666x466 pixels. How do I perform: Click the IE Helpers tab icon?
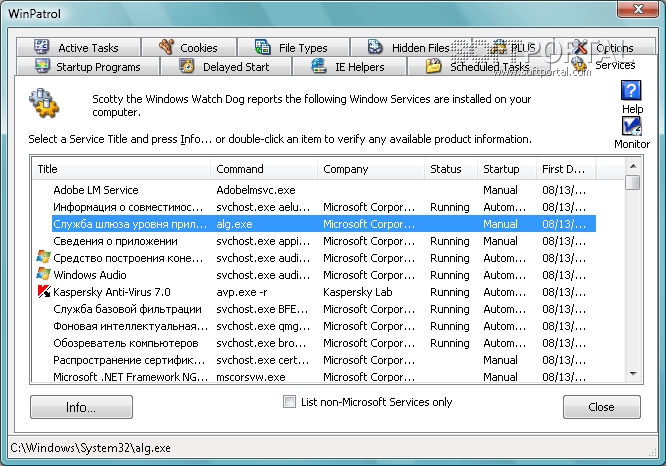319,66
